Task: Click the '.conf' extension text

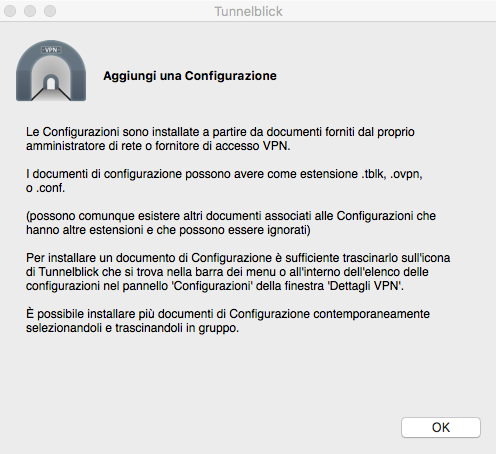Action: [x=50, y=188]
